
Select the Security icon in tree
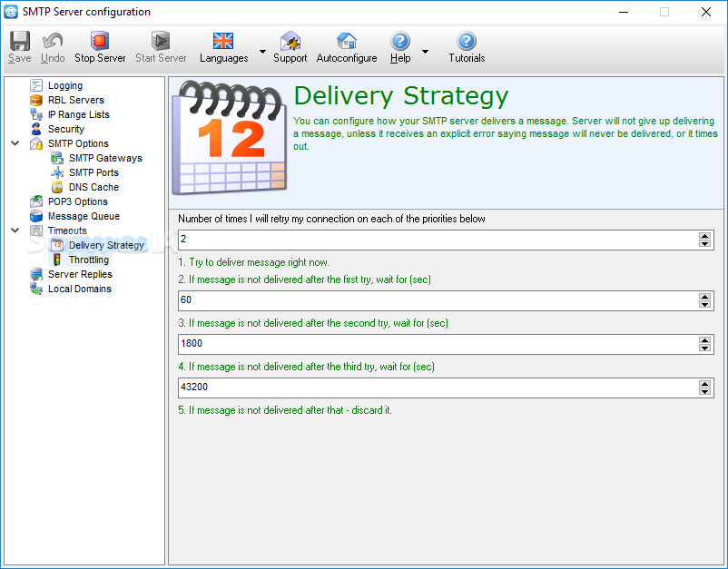click(36, 129)
